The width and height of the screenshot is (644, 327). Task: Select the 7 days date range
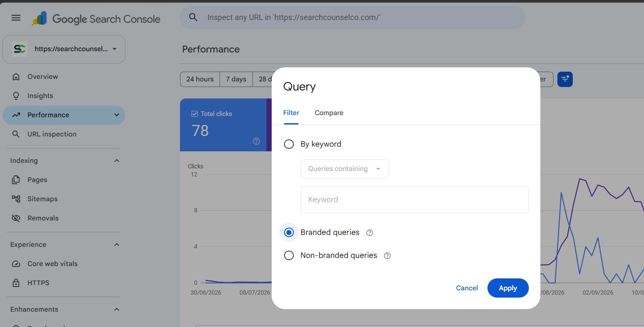coord(236,79)
